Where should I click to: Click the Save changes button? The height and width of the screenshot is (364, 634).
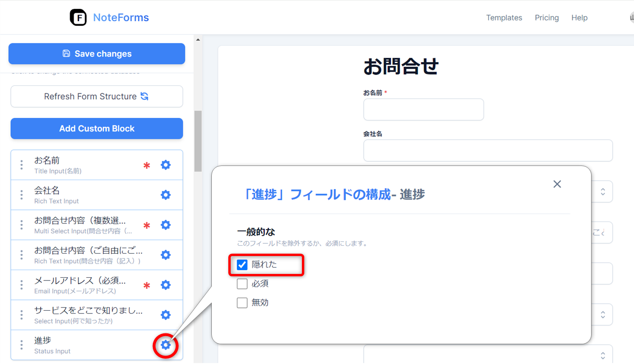tap(97, 54)
